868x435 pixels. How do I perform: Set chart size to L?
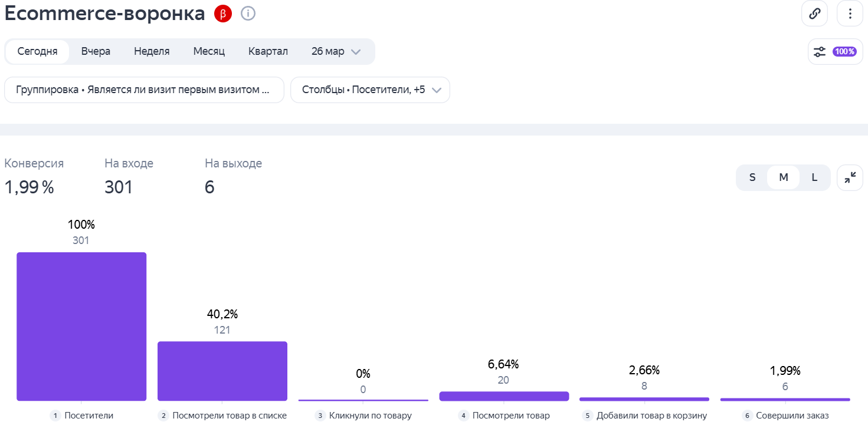(x=815, y=177)
